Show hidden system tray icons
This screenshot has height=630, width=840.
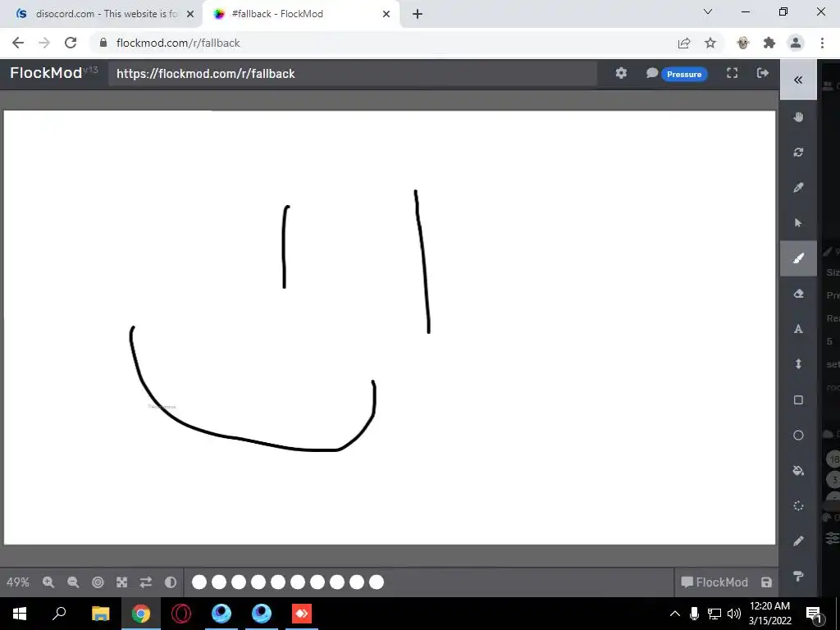tap(674, 614)
